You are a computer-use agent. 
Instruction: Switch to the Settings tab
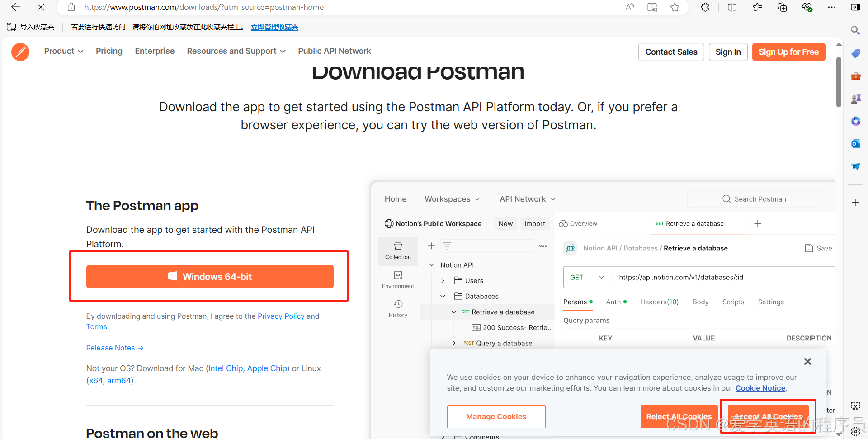pyautogui.click(x=771, y=302)
